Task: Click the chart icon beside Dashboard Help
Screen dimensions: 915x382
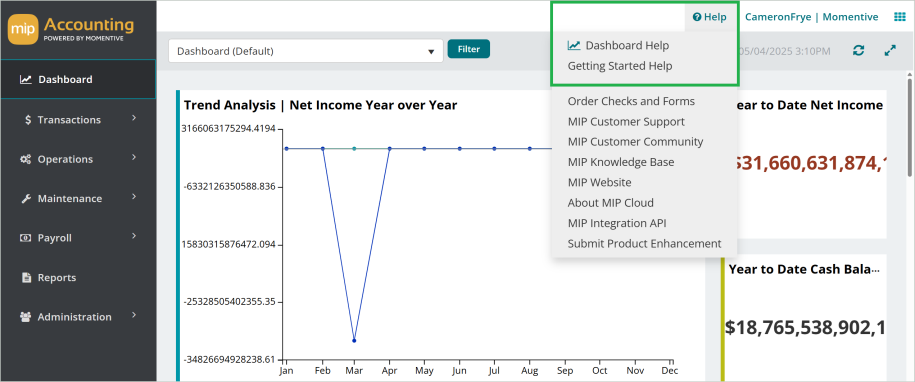Action: [x=574, y=45]
